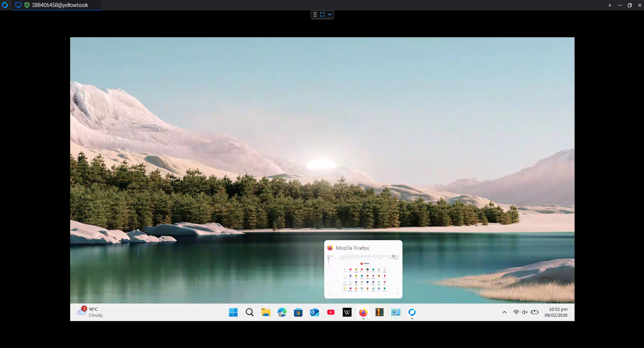The image size is (644, 348).
Task: Launch File Explorer from taskbar
Action: 266,312
